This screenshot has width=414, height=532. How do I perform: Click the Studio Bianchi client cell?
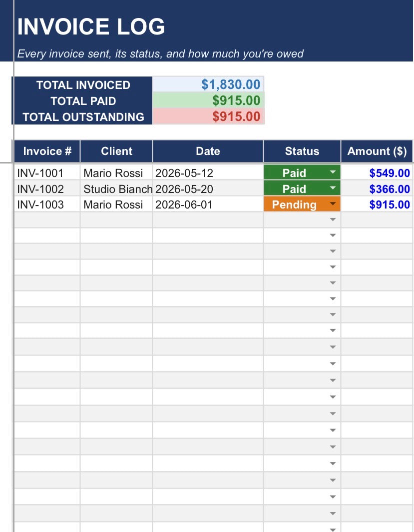116,188
